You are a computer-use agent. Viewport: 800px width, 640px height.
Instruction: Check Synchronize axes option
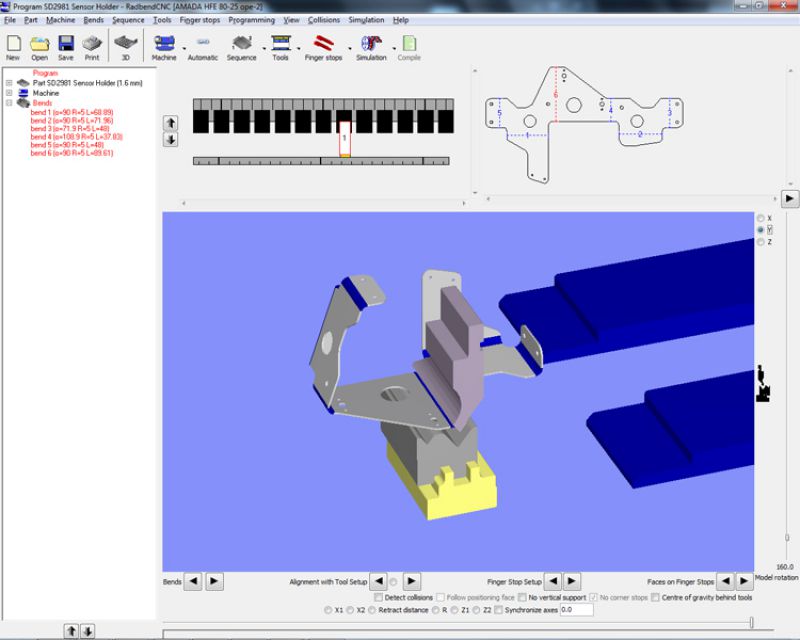499,609
